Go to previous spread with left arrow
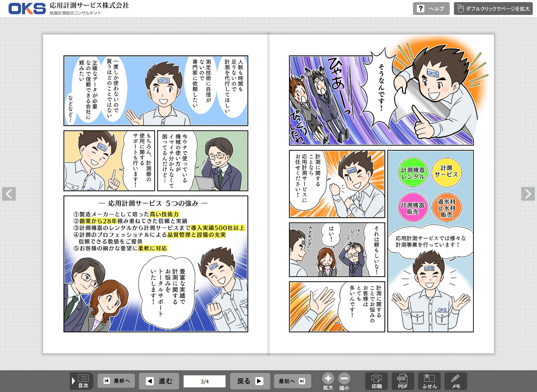Viewport: 537px width, 392px height. click(x=9, y=194)
